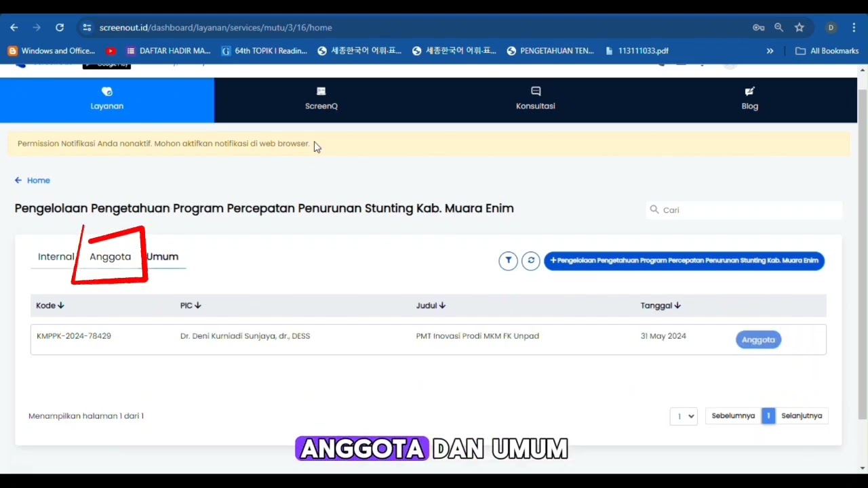This screenshot has width=868, height=488.
Task: Open the Chrome profile avatar
Action: [831, 28]
